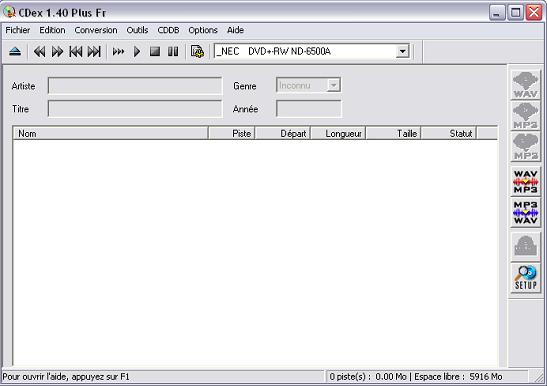Pause playback with the pause button
547x386 pixels.
pos(173,52)
